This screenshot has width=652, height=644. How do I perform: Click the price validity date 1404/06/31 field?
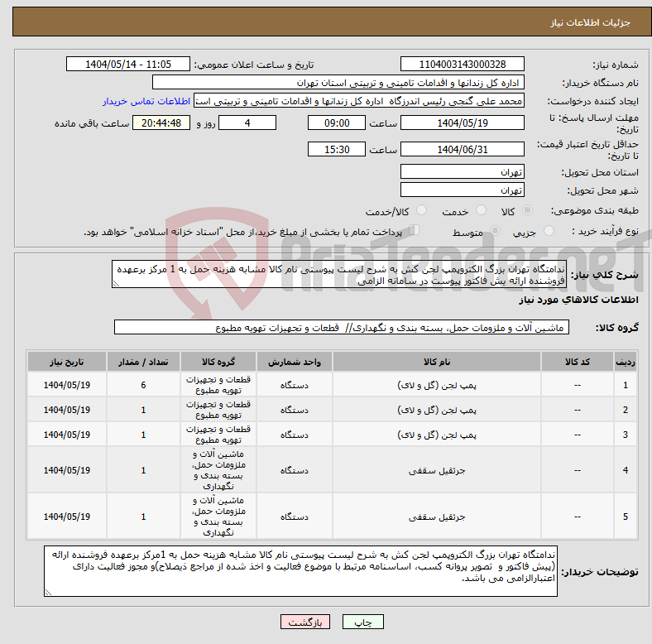[462, 149]
